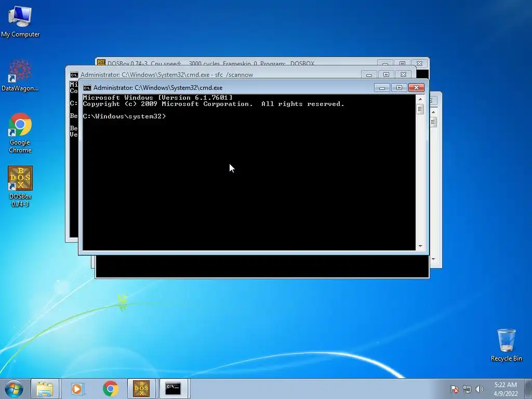Click the 'Microsoft Windows [Version 6.1.7601]' line
532x399 pixels.
158,98
